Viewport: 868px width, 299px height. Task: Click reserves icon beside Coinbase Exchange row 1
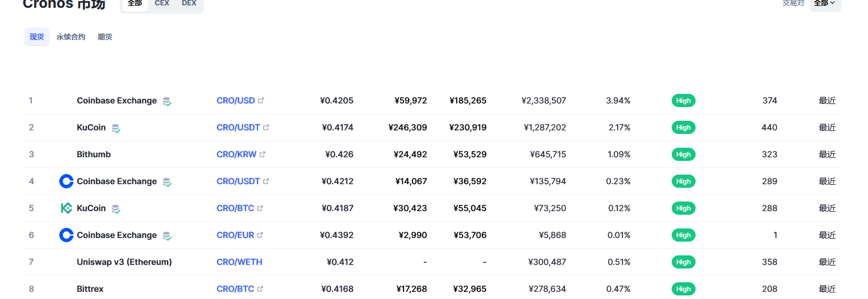167,101
